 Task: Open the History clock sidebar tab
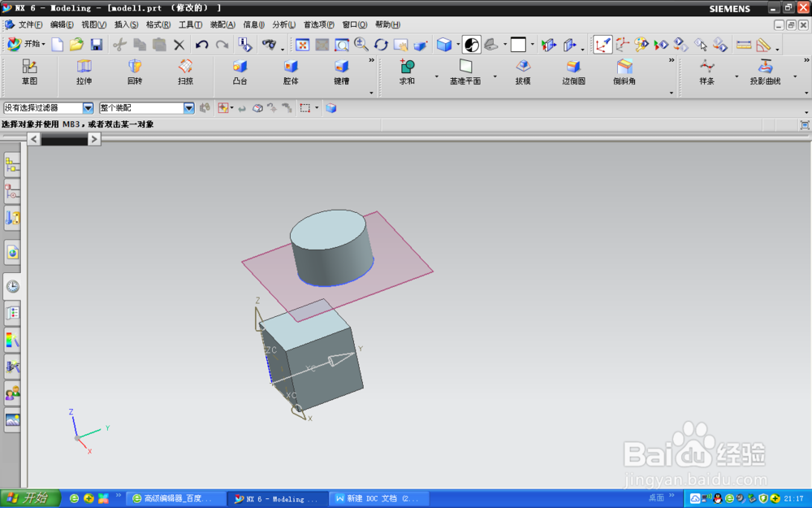[12, 287]
